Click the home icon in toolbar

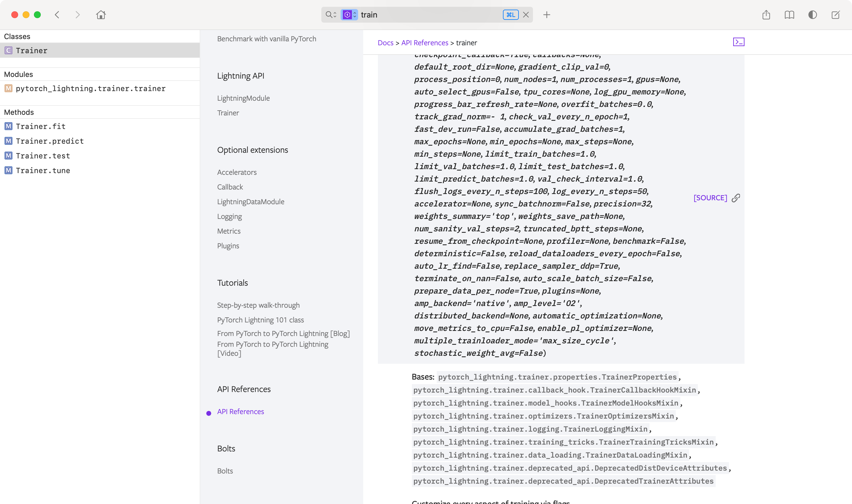[x=101, y=15]
